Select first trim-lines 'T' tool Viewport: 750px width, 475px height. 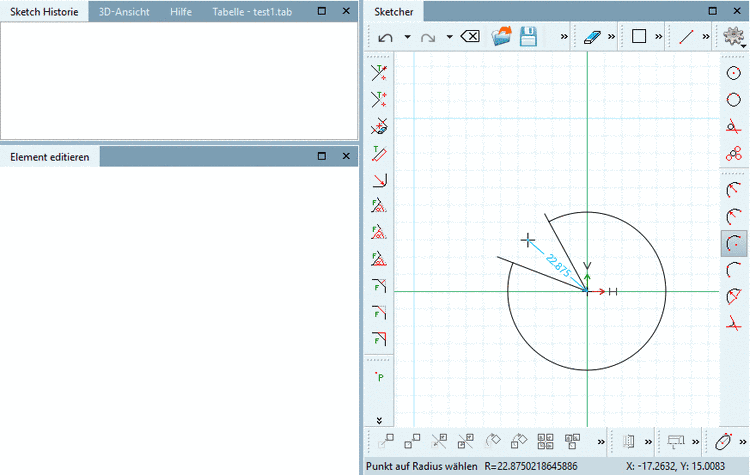[379, 73]
